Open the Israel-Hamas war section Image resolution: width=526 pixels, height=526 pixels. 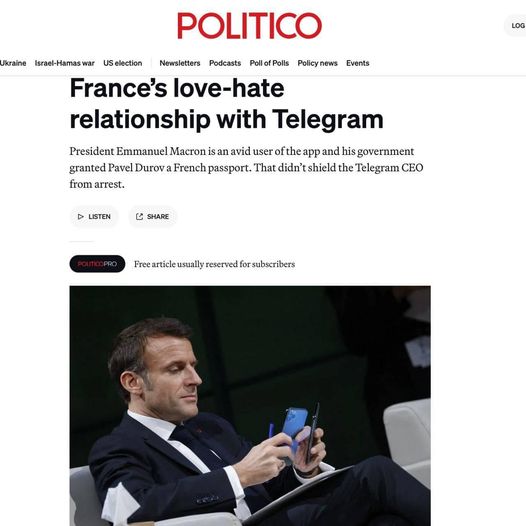coord(65,63)
